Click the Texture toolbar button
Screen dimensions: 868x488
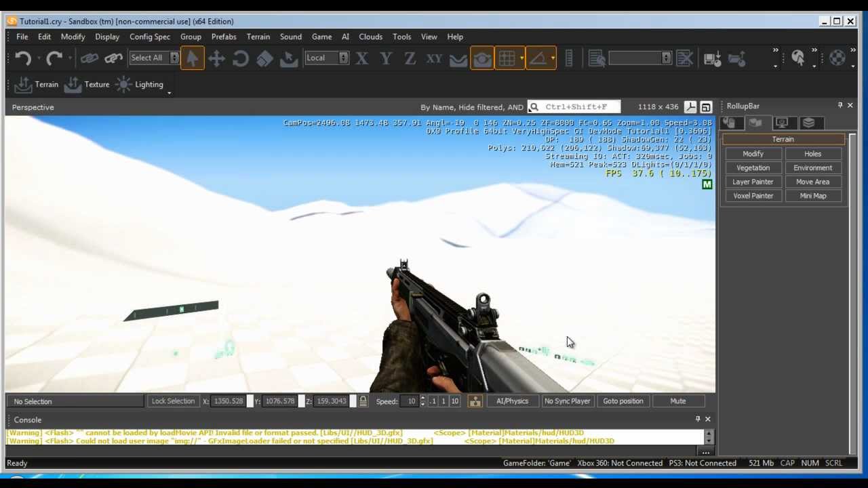tap(87, 85)
